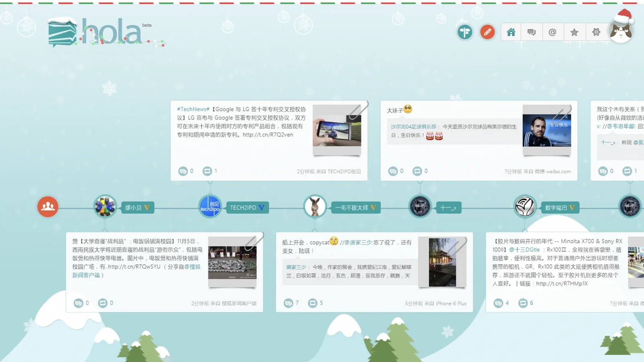This screenshot has width=644, height=362.
Task: Open link http://t.cn/R7Q2ven
Action: click(268, 135)
